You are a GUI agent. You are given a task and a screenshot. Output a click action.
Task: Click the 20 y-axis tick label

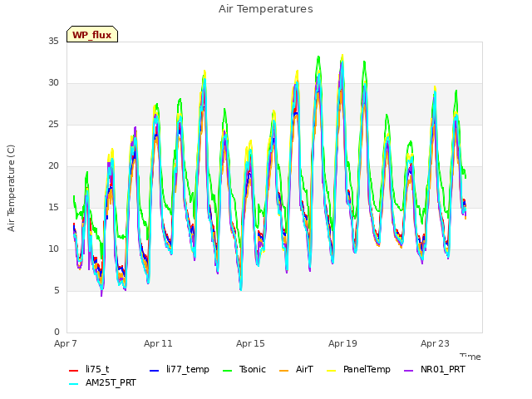coord(53,166)
